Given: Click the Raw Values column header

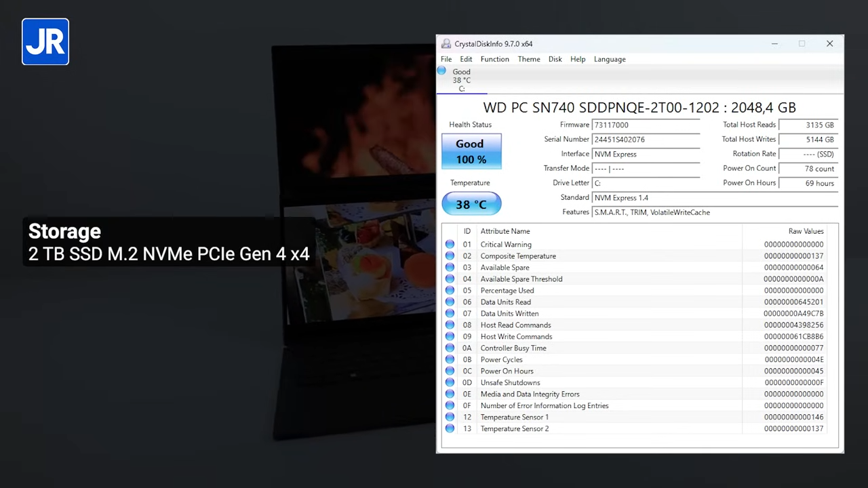Looking at the screenshot, I should pos(806,231).
